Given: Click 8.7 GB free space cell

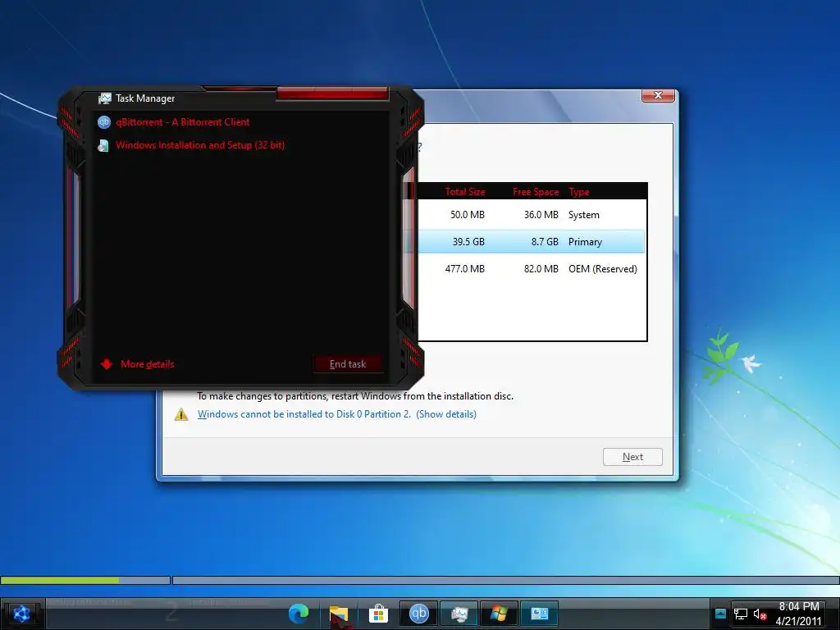Looking at the screenshot, I should coord(545,242).
